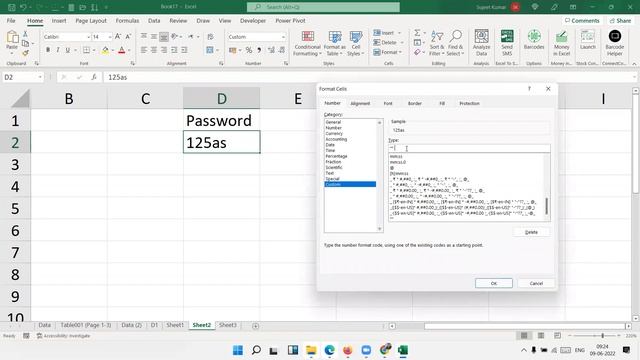The width and height of the screenshot is (640, 360).
Task: Open Conditional Formatting menu
Action: point(307,43)
